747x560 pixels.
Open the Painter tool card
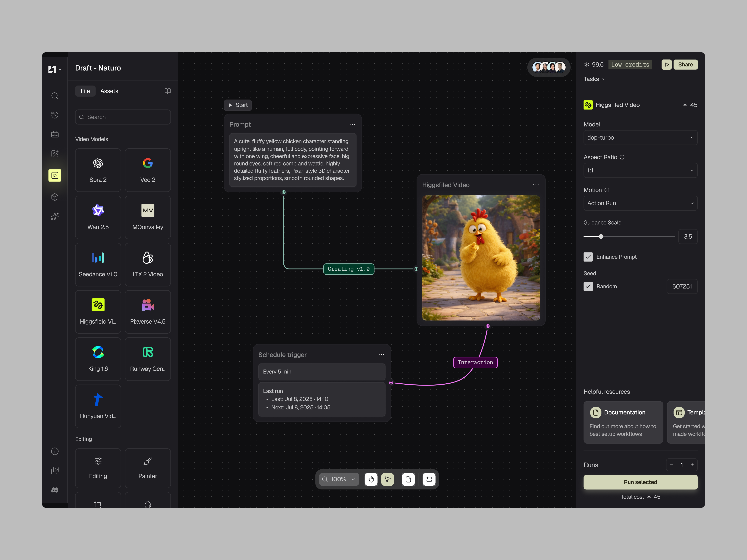[x=148, y=468]
